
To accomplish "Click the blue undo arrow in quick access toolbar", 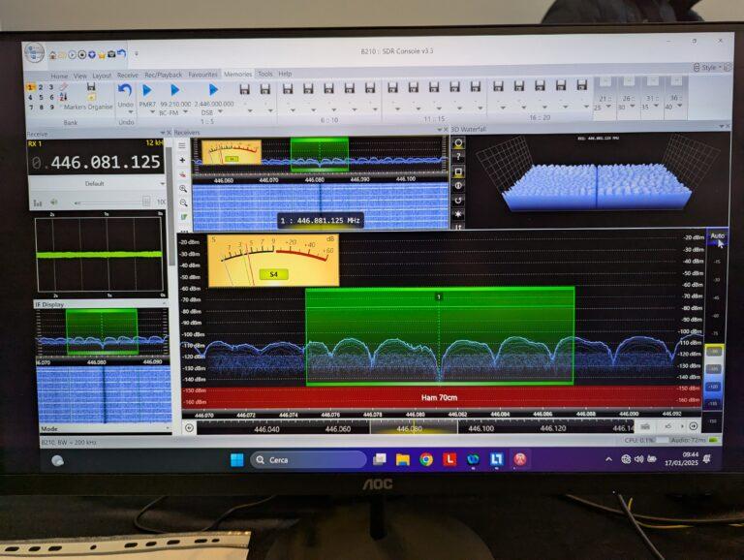I will 121,53.
